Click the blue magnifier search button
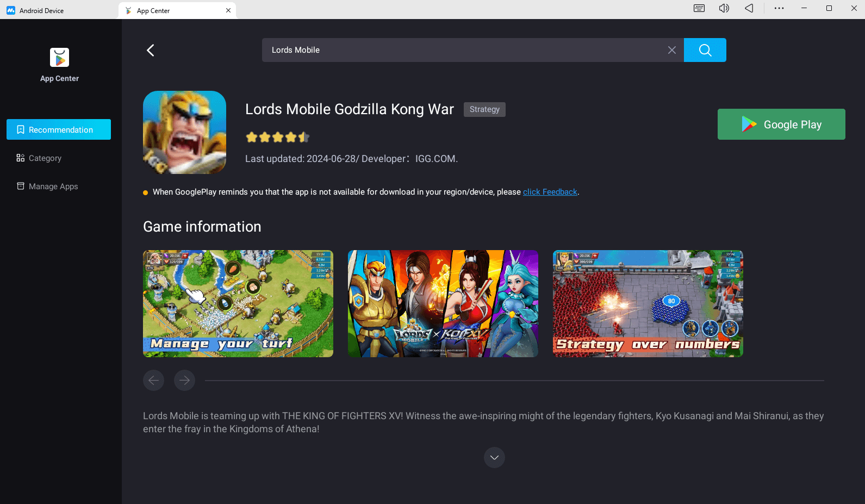 tap(705, 50)
